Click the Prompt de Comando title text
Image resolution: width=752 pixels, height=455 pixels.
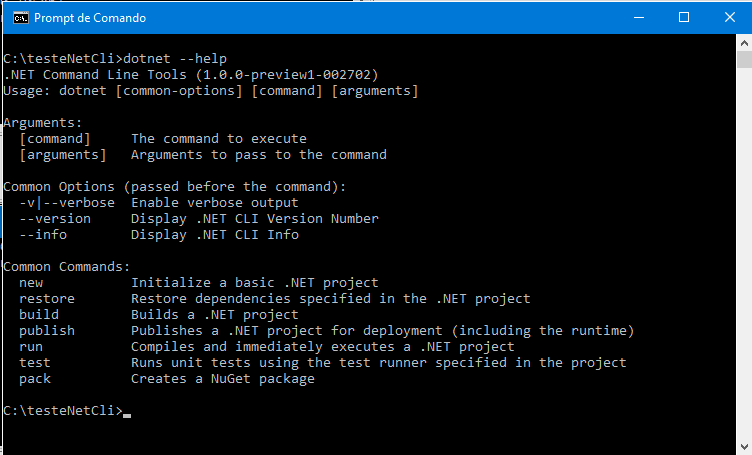click(90, 18)
